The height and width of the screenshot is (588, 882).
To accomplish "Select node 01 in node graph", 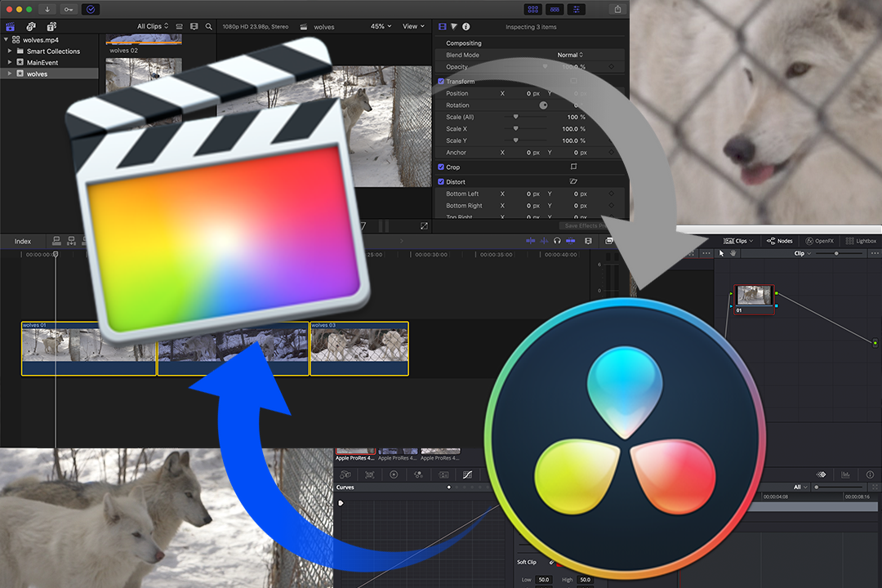I will pyautogui.click(x=755, y=300).
